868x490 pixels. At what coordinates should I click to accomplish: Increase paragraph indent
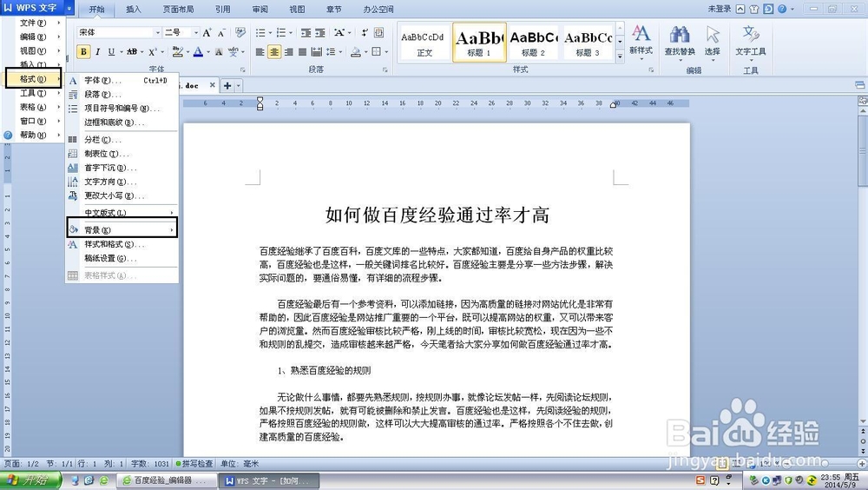click(x=320, y=33)
